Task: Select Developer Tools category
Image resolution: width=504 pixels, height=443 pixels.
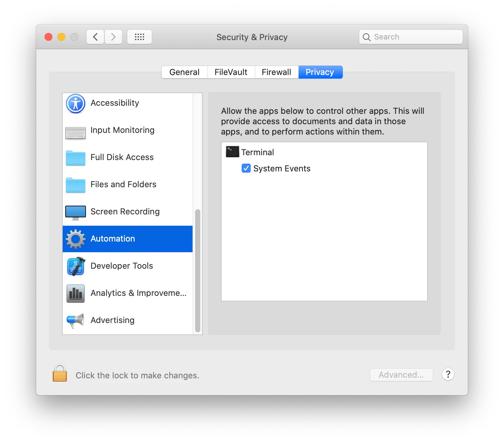Action: 128,266
